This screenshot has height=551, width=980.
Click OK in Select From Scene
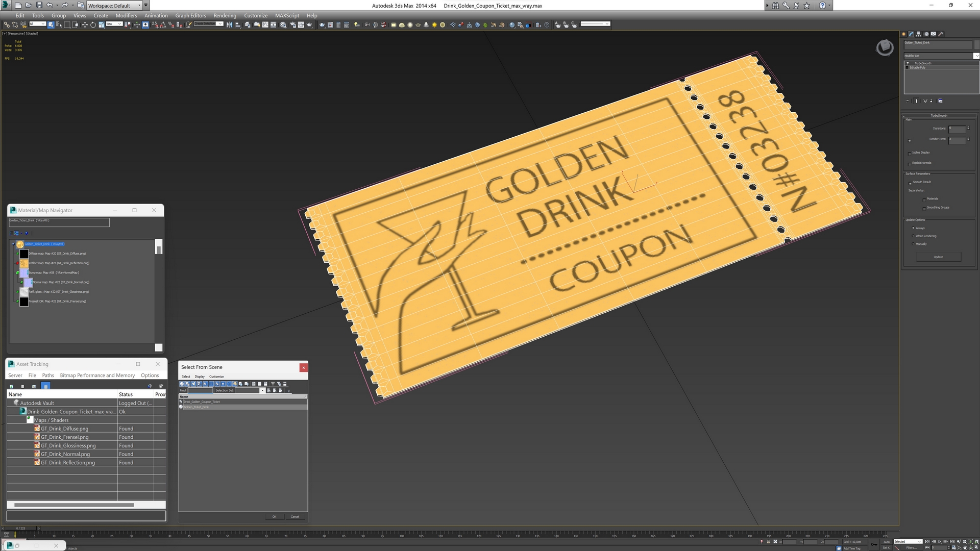pos(274,517)
